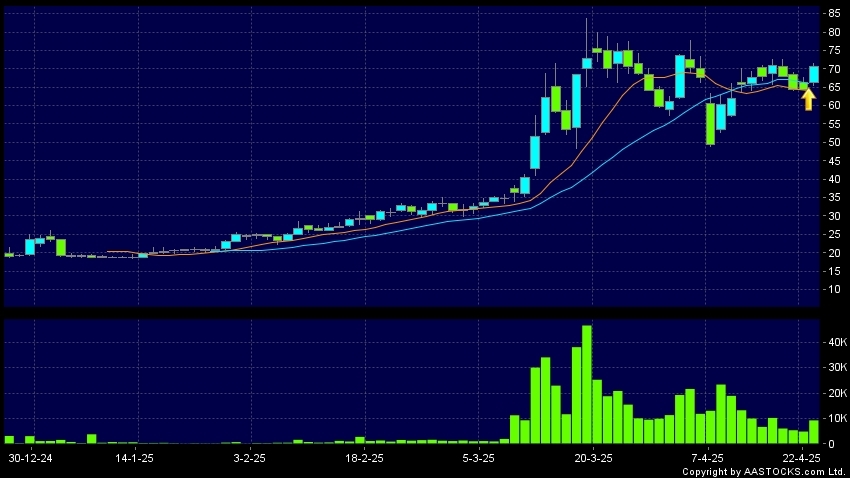Click the 40K volume axis label
The image size is (850, 478).
pos(838,342)
